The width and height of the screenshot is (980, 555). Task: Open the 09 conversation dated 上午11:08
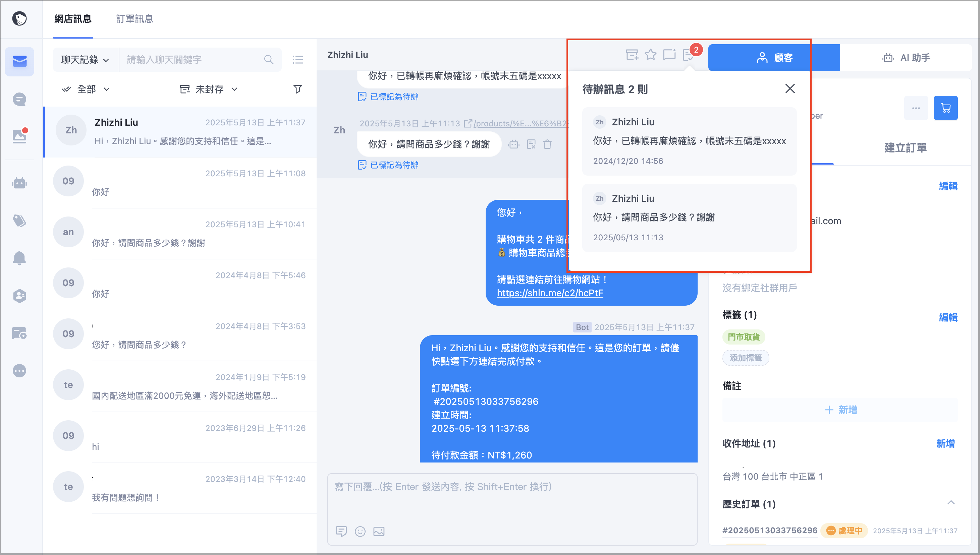(180, 183)
